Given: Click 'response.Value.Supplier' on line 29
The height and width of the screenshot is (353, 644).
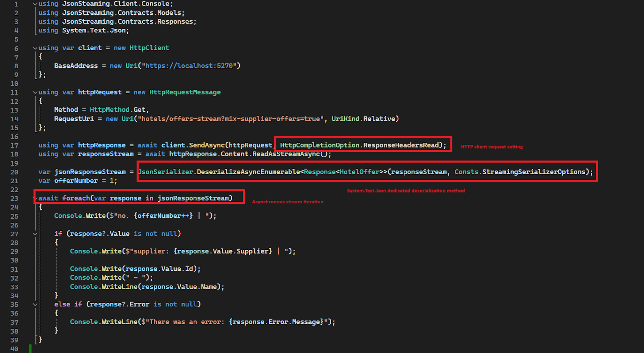Looking at the screenshot, I should (x=223, y=251).
